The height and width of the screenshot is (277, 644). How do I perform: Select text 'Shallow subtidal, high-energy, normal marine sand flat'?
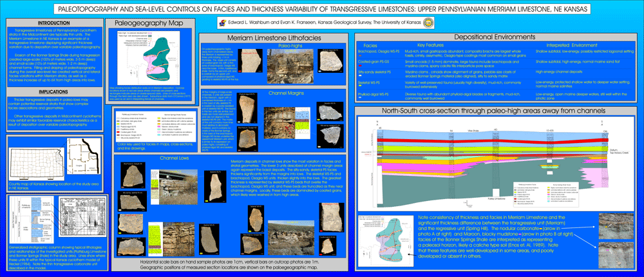[576, 61]
